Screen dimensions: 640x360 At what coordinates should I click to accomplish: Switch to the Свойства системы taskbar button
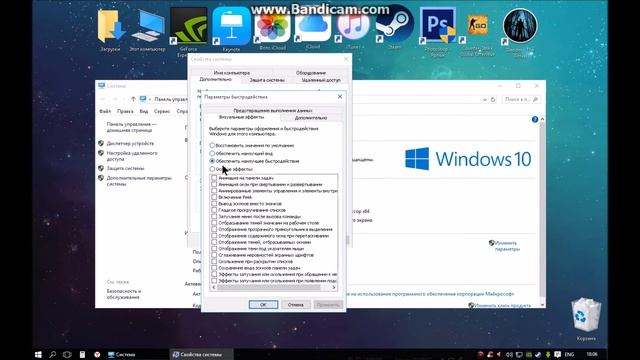coord(201,354)
